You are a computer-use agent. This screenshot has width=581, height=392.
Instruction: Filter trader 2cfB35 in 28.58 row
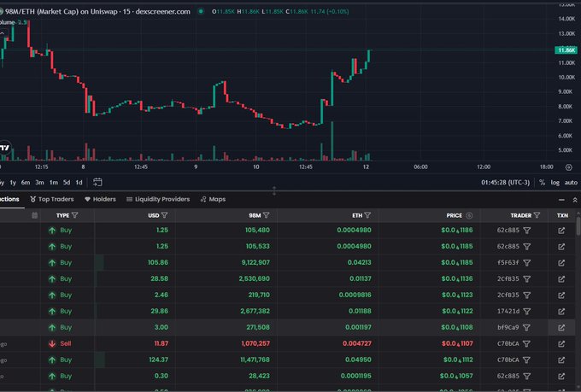point(527,279)
